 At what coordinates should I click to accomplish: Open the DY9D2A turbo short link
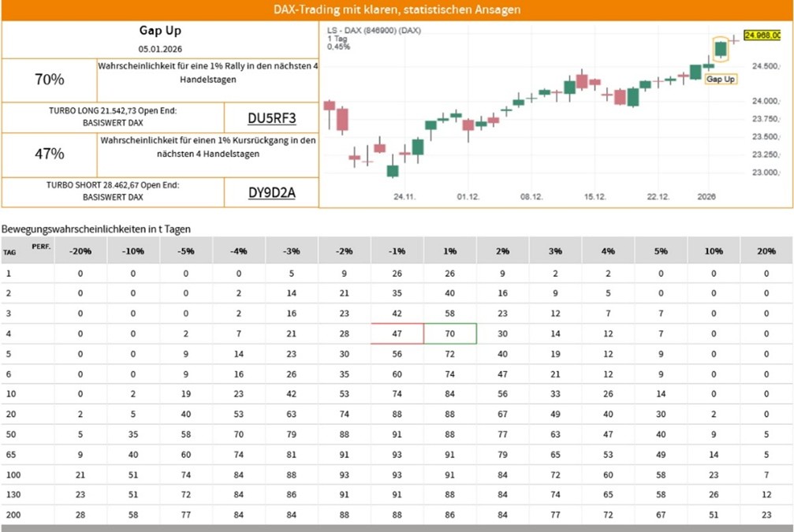(271, 193)
